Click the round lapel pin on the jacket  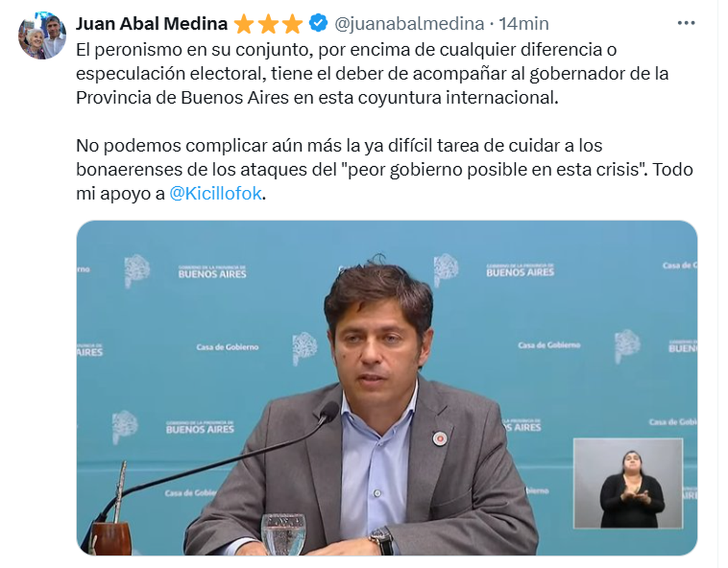tap(439, 438)
